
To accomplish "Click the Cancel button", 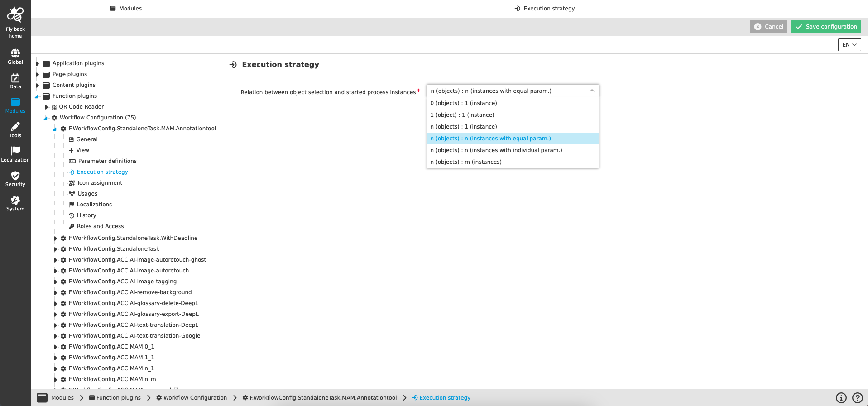I will pos(768,27).
